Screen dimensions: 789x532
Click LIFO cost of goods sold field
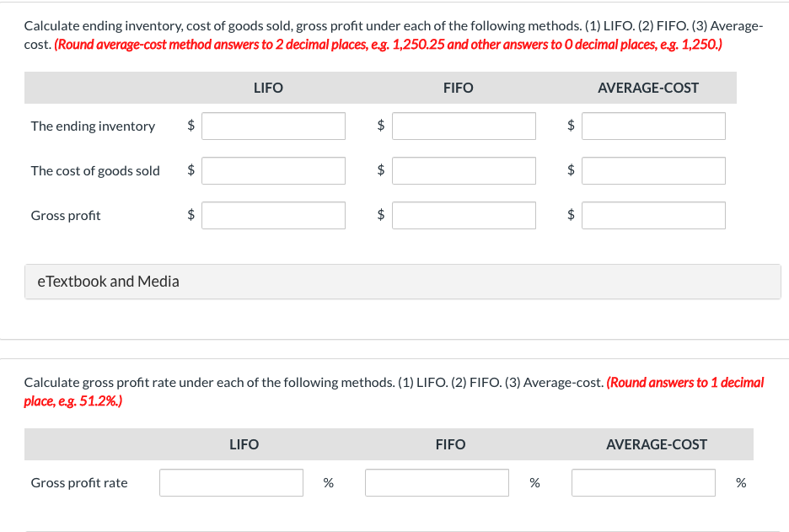click(x=273, y=170)
